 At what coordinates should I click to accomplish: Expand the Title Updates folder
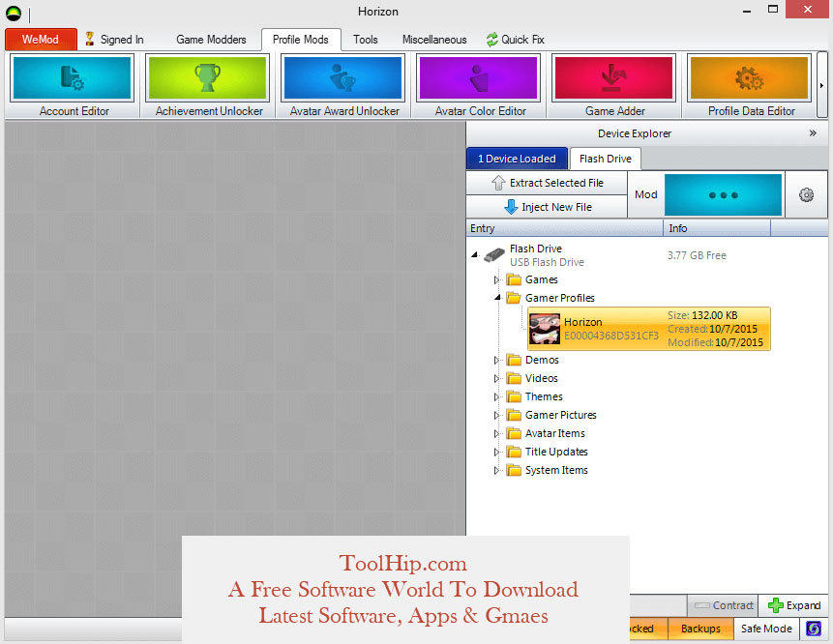(496, 452)
